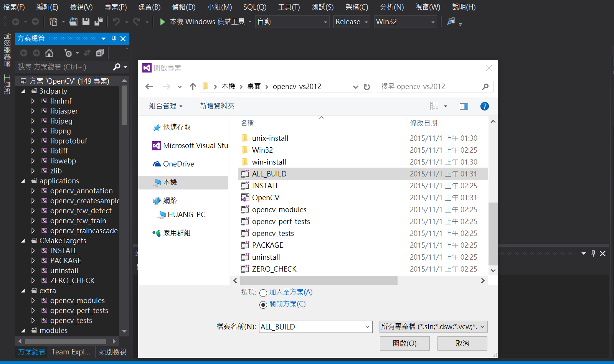This screenshot has height=364, width=614.
Task: Select OneDrive in the sidebar
Action: 173,164
